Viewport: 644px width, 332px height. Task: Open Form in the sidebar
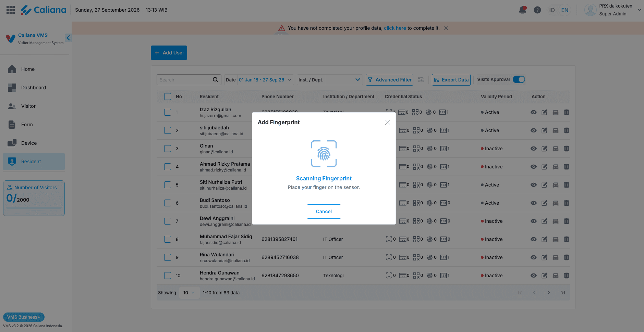pos(34,125)
